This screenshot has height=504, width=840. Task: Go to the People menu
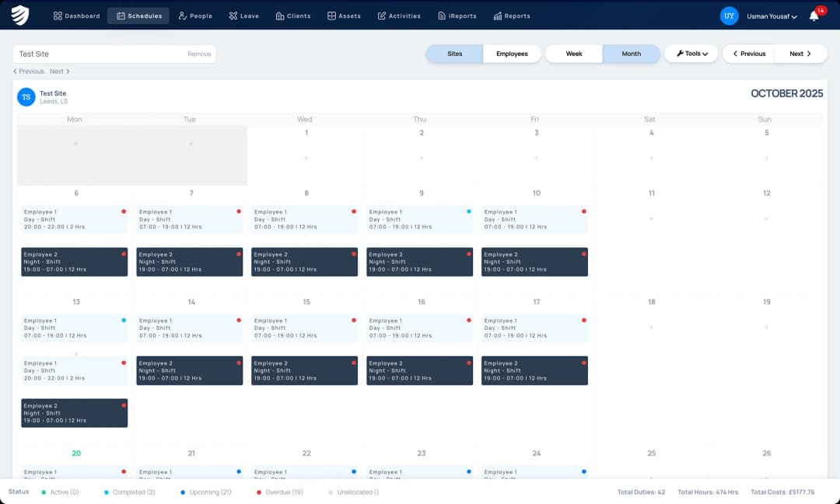pyautogui.click(x=195, y=16)
